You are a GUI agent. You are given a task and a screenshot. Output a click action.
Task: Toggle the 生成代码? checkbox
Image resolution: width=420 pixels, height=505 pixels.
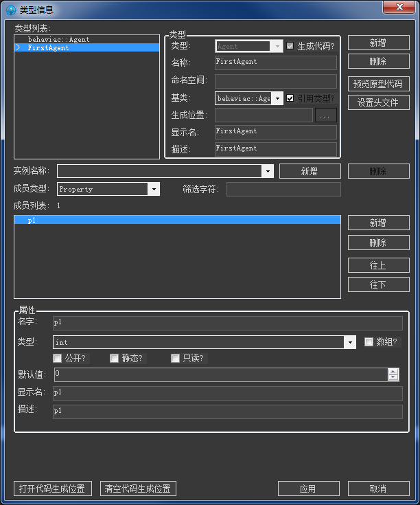290,46
